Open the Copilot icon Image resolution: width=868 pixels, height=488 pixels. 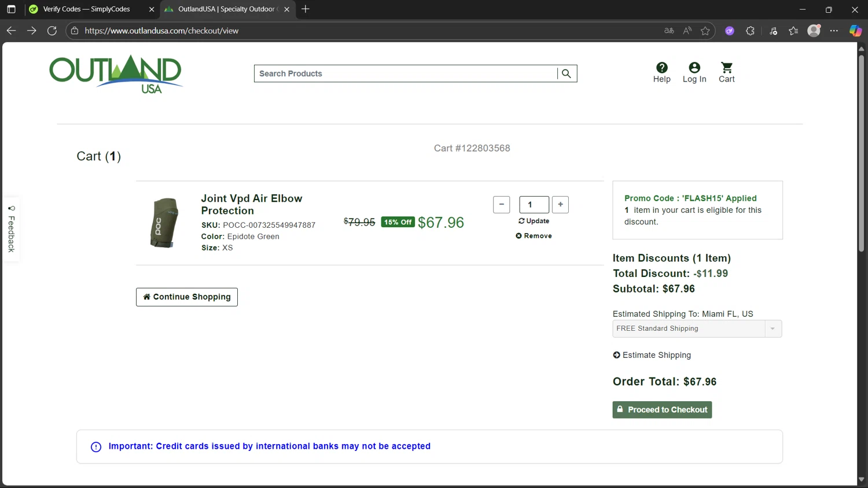pos(855,31)
